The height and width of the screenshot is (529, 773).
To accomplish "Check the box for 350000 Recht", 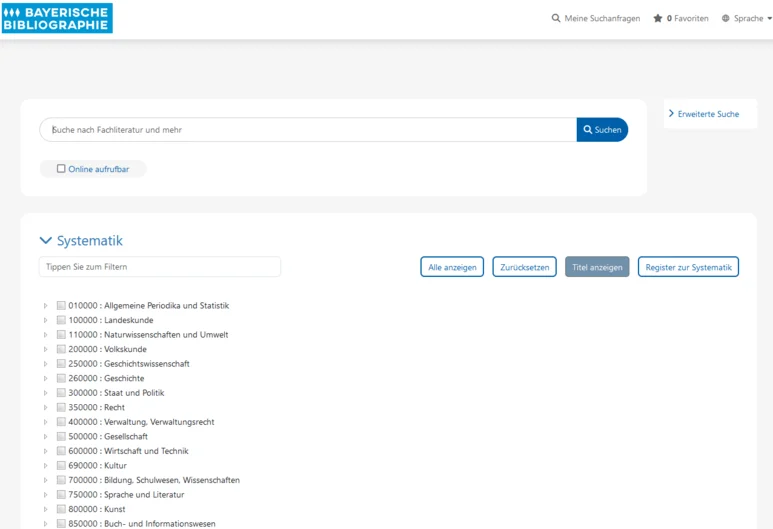I will click(61, 407).
